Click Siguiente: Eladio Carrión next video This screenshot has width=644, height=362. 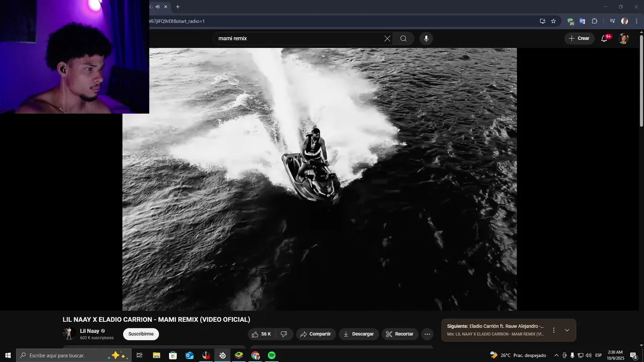click(x=495, y=326)
